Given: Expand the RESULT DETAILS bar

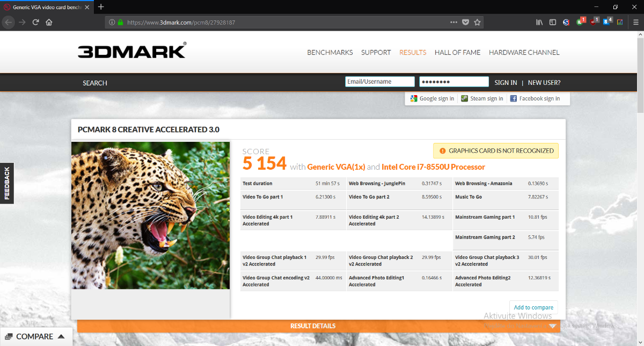Looking at the screenshot, I should pos(313,326).
